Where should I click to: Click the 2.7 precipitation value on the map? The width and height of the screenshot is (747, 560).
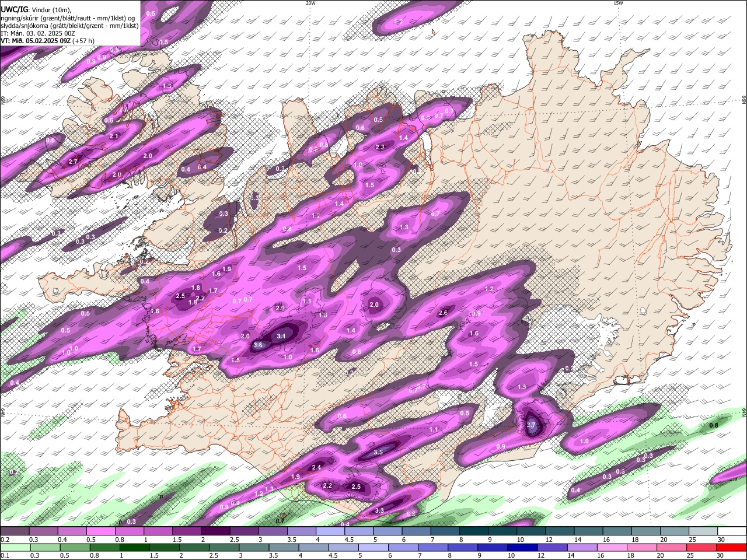[x=73, y=162]
